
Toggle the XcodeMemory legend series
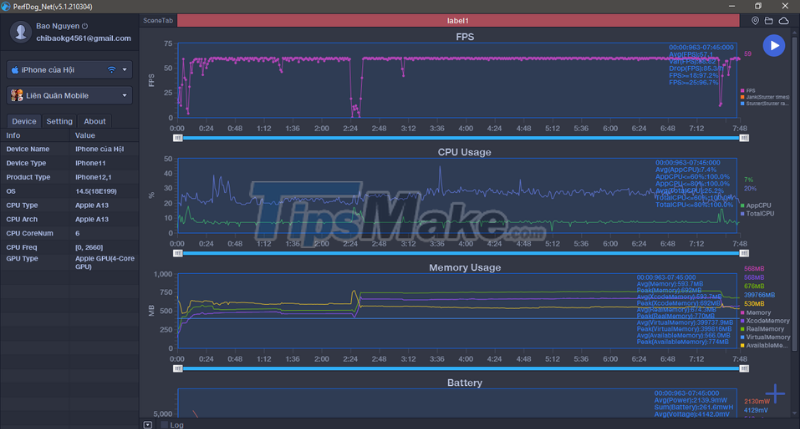764,321
